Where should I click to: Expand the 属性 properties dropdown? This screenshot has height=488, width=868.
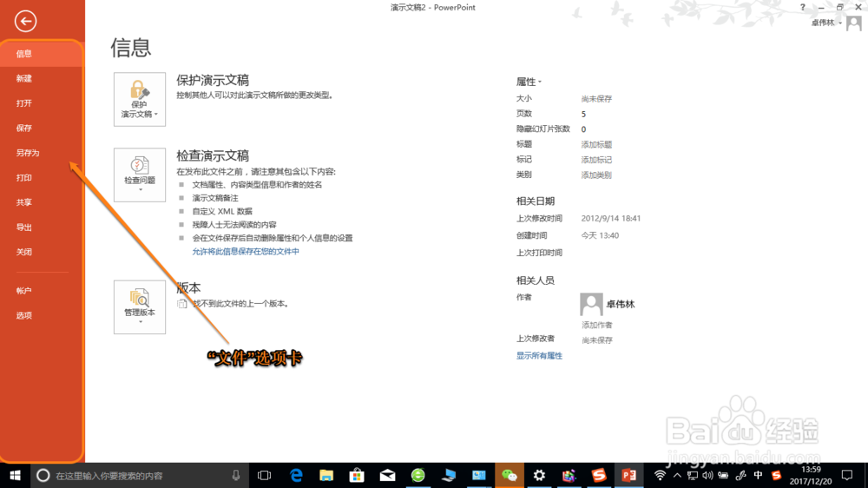pyautogui.click(x=529, y=82)
